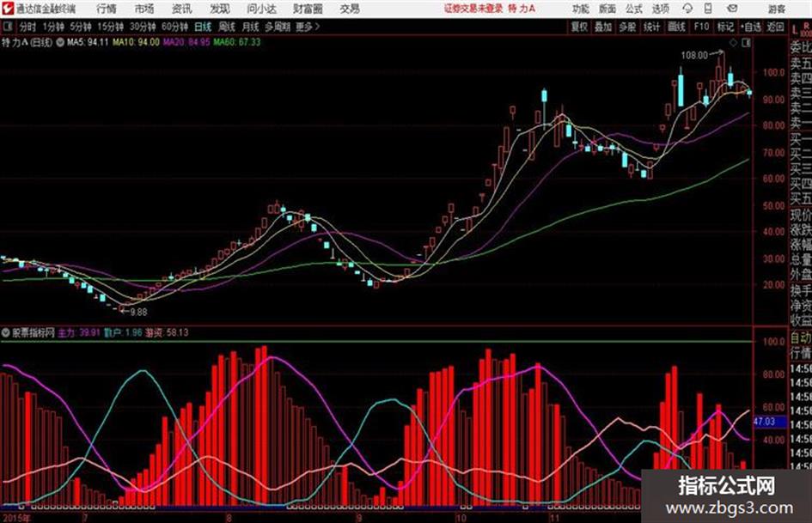Click the 9.88 low price marker
Viewport: 812px width, 523px height.
tap(138, 312)
